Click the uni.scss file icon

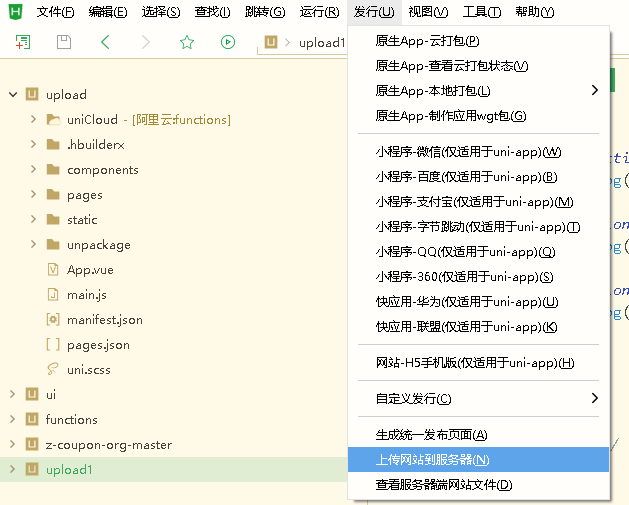tap(53, 369)
